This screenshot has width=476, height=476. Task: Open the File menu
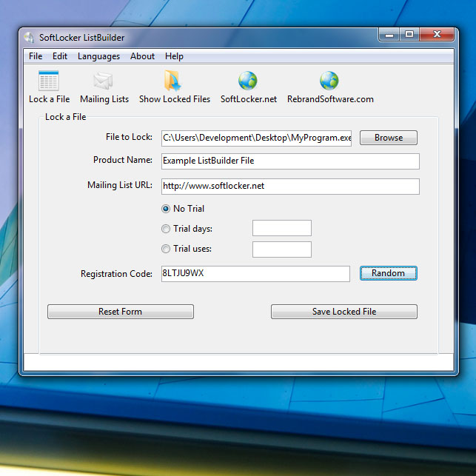(x=36, y=56)
